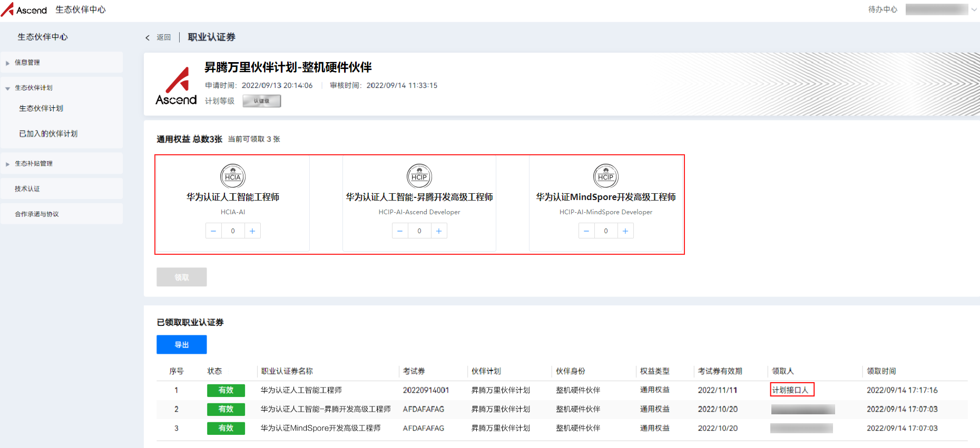Screen dimensions: 980x448
Task: Click 有效 status in row 1
Action: [x=226, y=390]
